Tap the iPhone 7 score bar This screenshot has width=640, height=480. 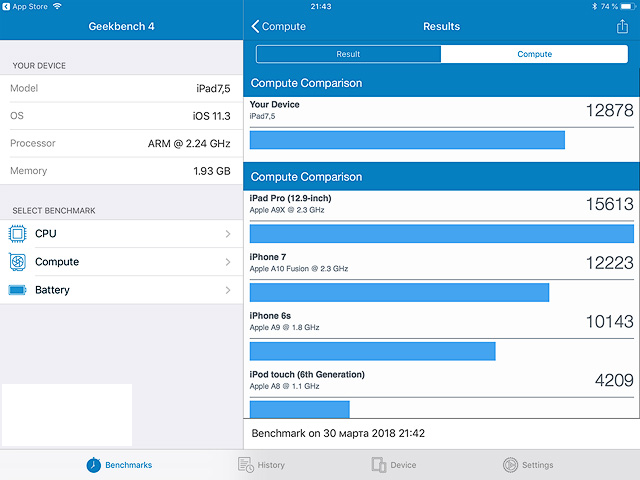(399, 293)
